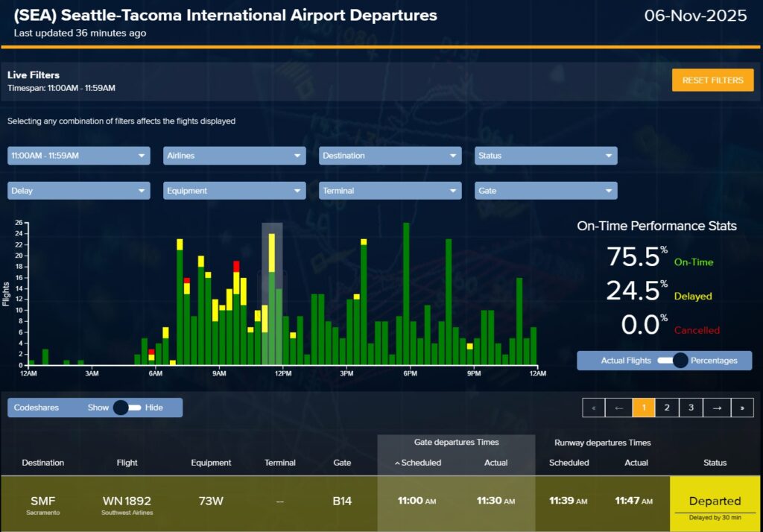Open the Destination filter dropdown
763x532 pixels.
(x=390, y=156)
